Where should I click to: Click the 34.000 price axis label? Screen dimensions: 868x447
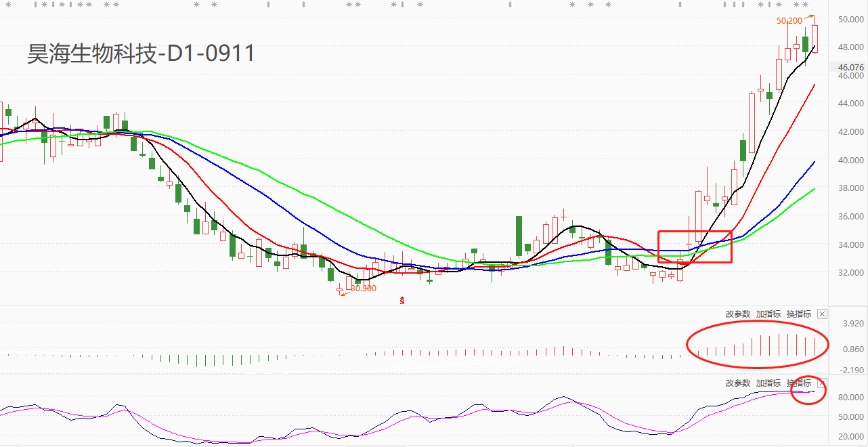click(851, 244)
